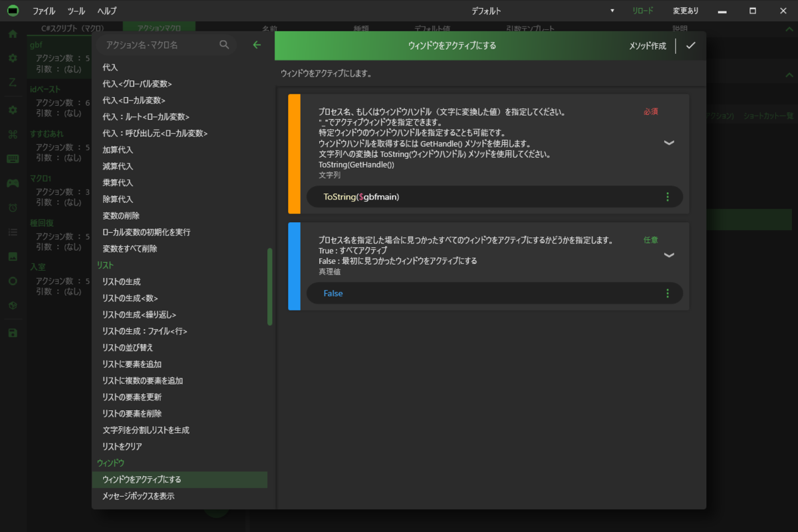Expand the optional 任意 parameter chevron
This screenshot has width=798, height=532.
coord(669,255)
